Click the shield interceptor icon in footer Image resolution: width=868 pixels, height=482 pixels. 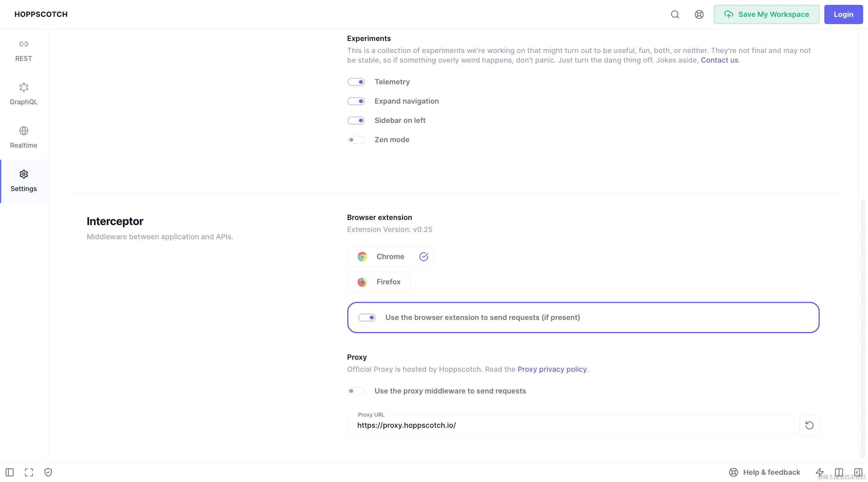pyautogui.click(x=48, y=472)
